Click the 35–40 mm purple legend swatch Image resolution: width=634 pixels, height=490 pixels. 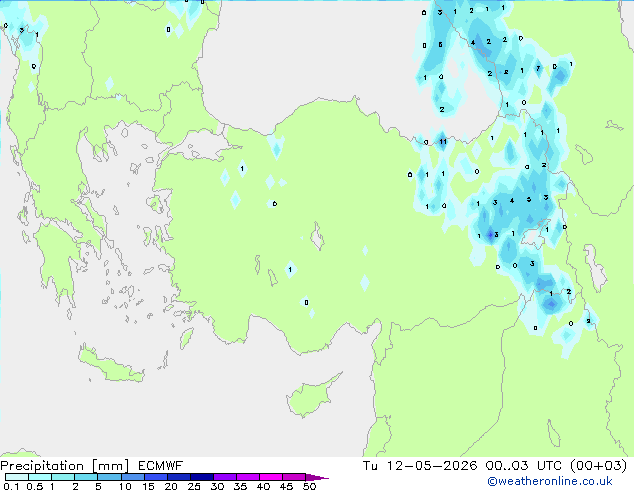point(248,477)
